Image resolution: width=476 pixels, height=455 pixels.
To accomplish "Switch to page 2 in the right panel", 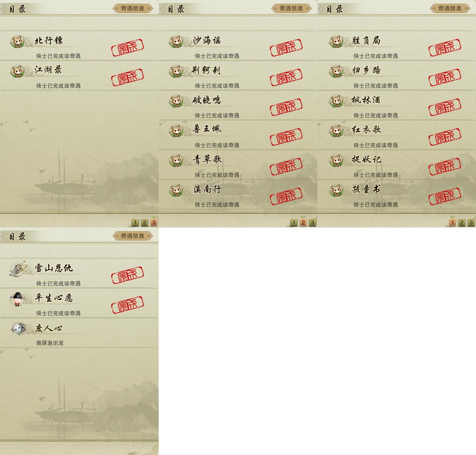I will (462, 223).
